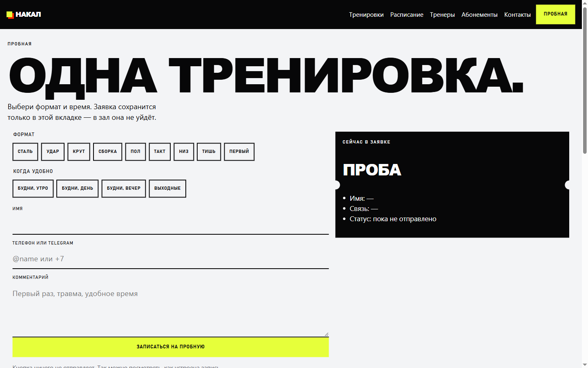Screen dimensions: 588x368
Task: Click the 'Связь: —' ticket line
Action: tap(364, 209)
